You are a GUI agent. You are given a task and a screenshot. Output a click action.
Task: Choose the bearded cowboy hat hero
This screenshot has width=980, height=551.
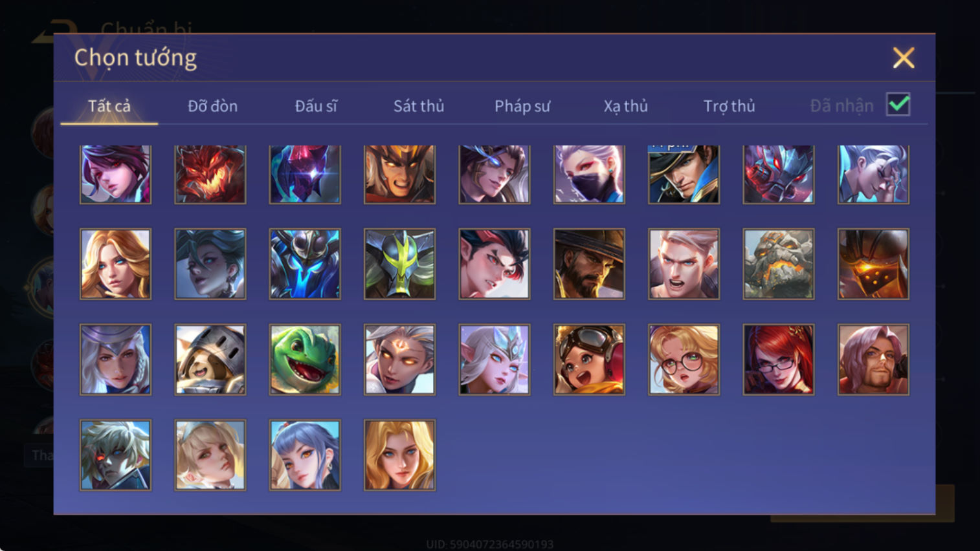coord(589,264)
